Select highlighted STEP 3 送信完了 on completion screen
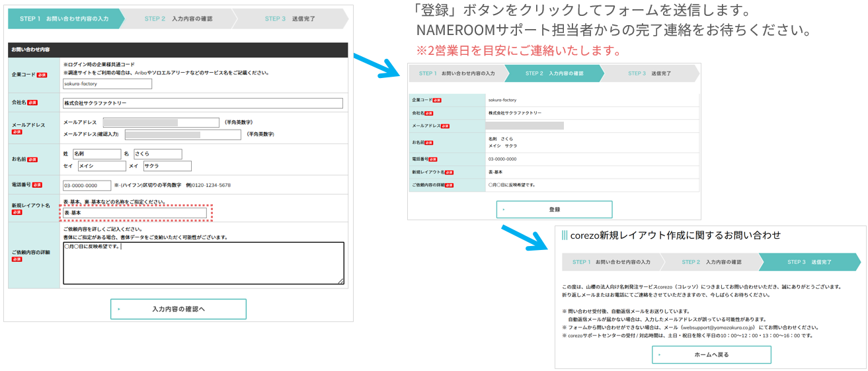 [810, 262]
